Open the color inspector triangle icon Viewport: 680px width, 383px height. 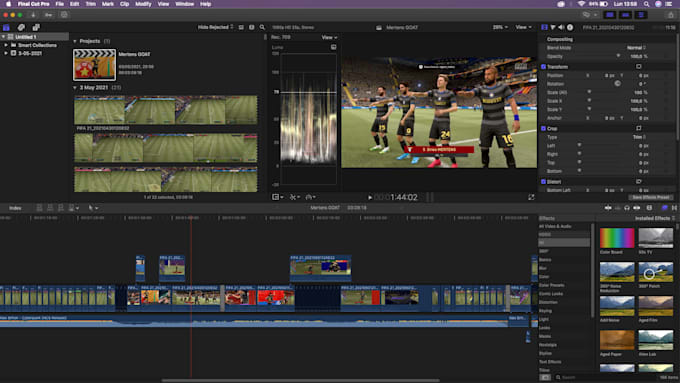[x=553, y=27]
